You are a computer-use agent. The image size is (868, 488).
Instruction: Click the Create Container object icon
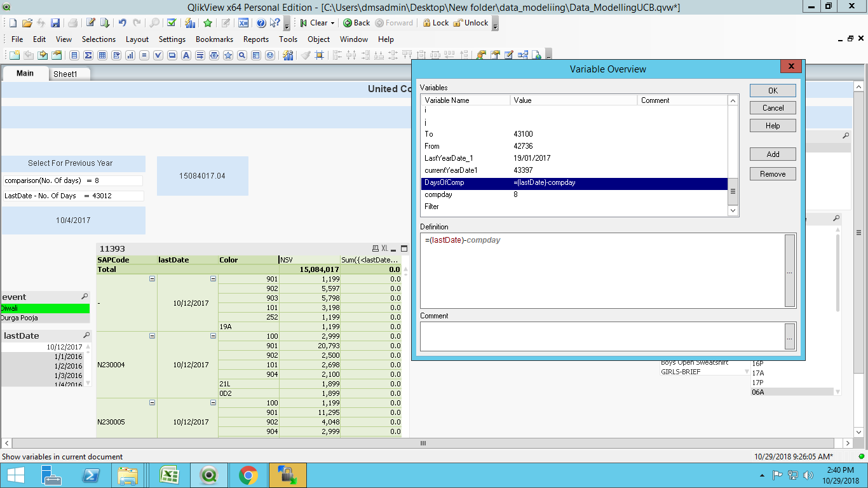click(256, 55)
